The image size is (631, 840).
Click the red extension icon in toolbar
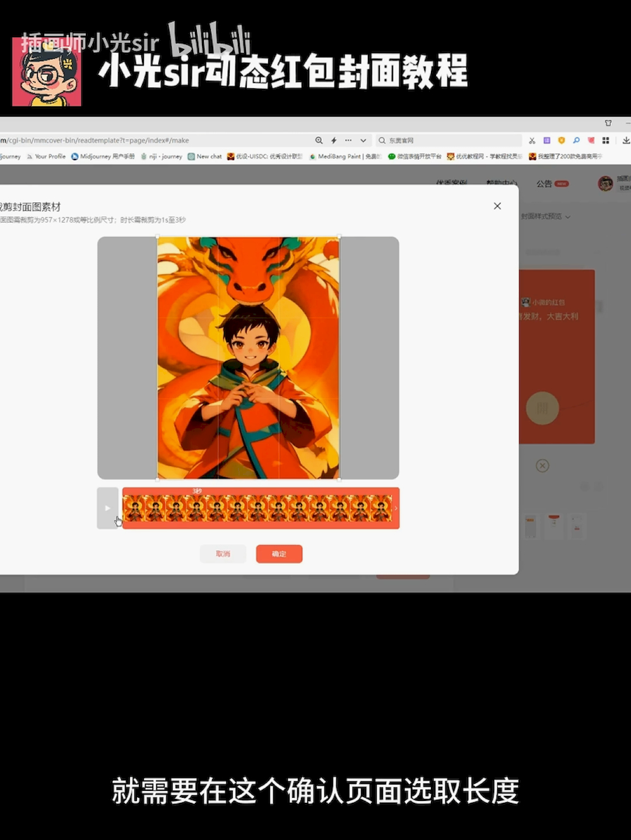(591, 141)
